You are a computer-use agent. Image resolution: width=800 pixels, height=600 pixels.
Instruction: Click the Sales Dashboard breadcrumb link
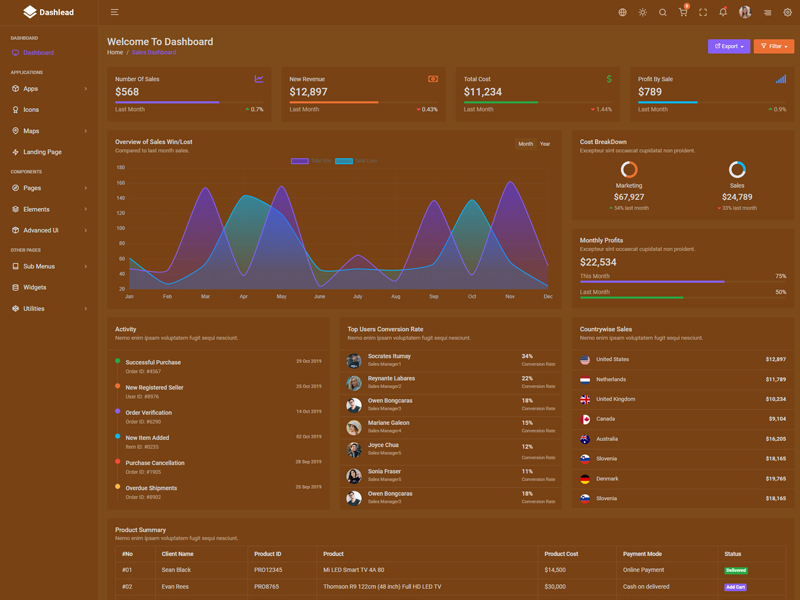[154, 53]
